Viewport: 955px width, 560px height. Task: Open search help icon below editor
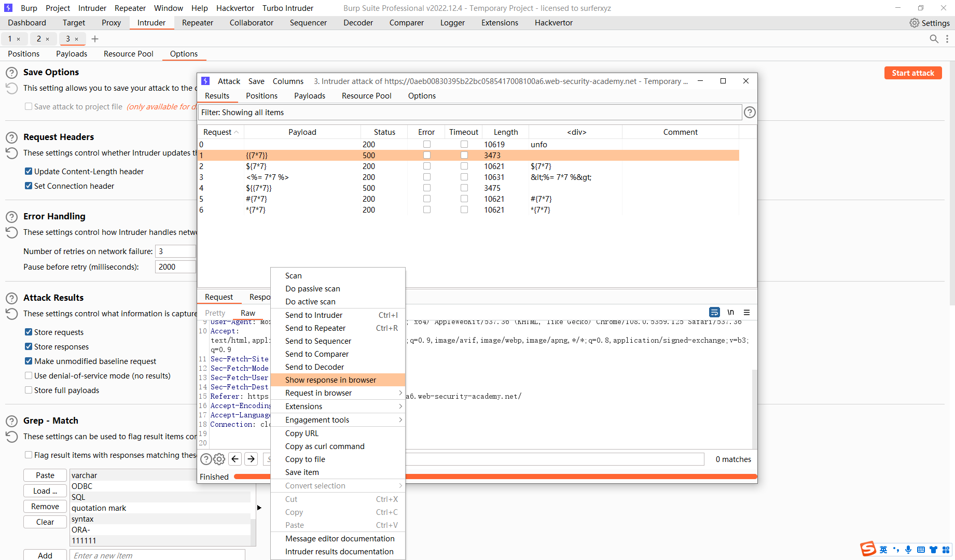tap(206, 459)
